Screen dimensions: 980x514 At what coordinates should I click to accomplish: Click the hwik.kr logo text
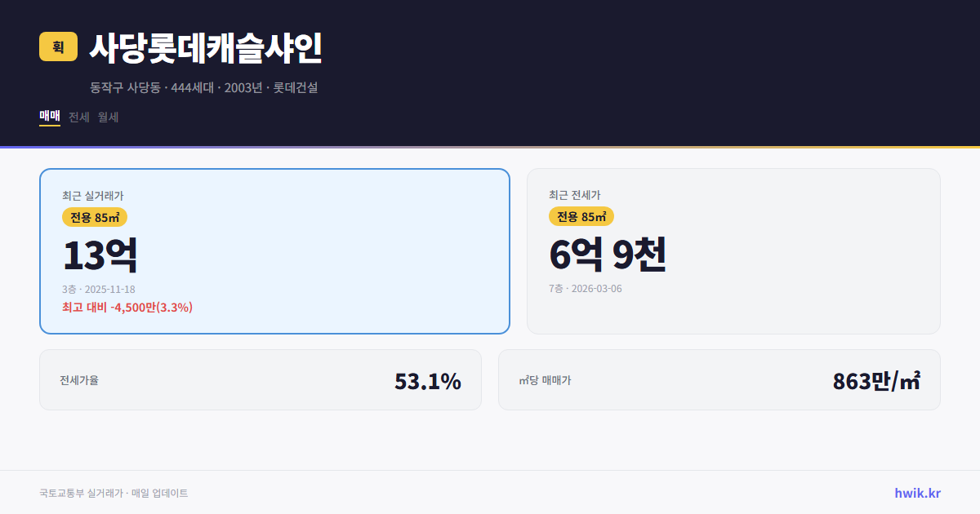coord(916,492)
